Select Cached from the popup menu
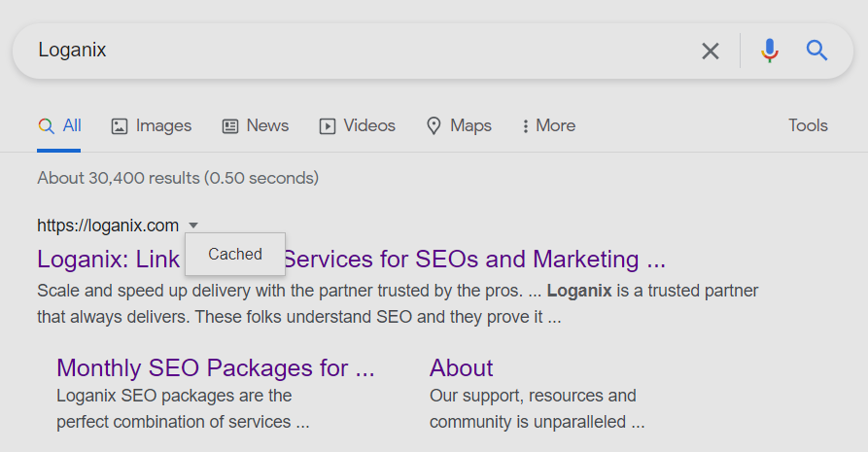 [235, 255]
